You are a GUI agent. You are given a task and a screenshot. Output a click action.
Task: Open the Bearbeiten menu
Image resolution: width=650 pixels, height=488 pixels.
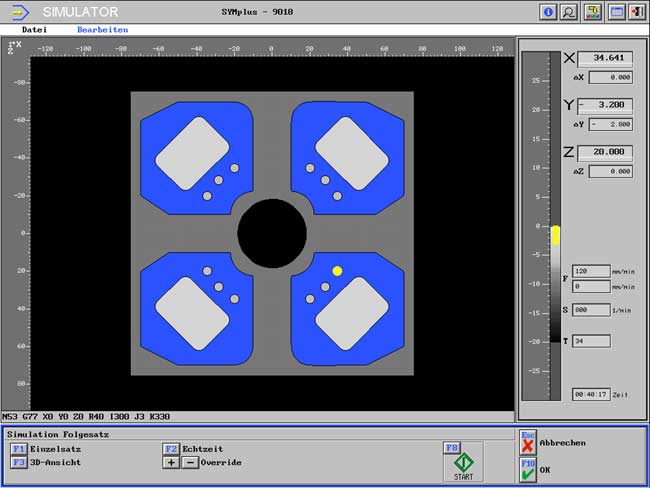(x=102, y=30)
